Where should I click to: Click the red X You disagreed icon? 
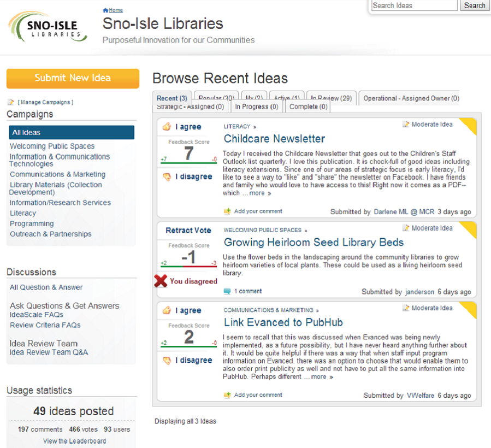click(x=161, y=281)
